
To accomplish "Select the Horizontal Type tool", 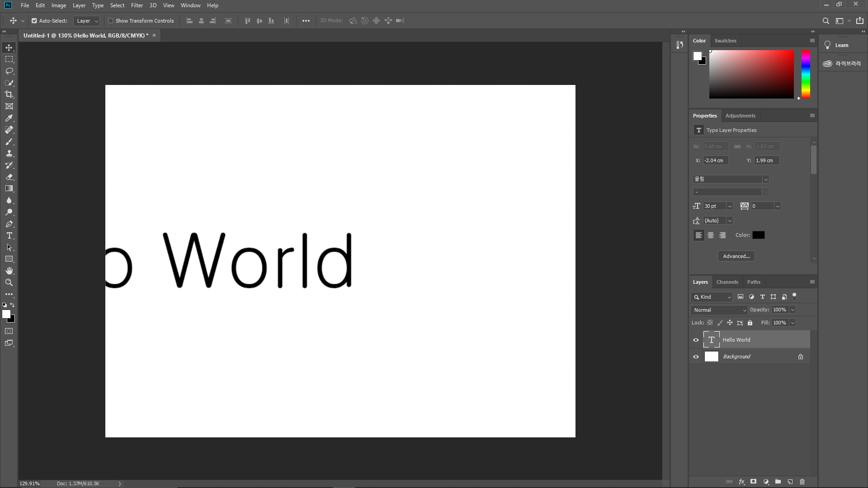I will point(9,236).
